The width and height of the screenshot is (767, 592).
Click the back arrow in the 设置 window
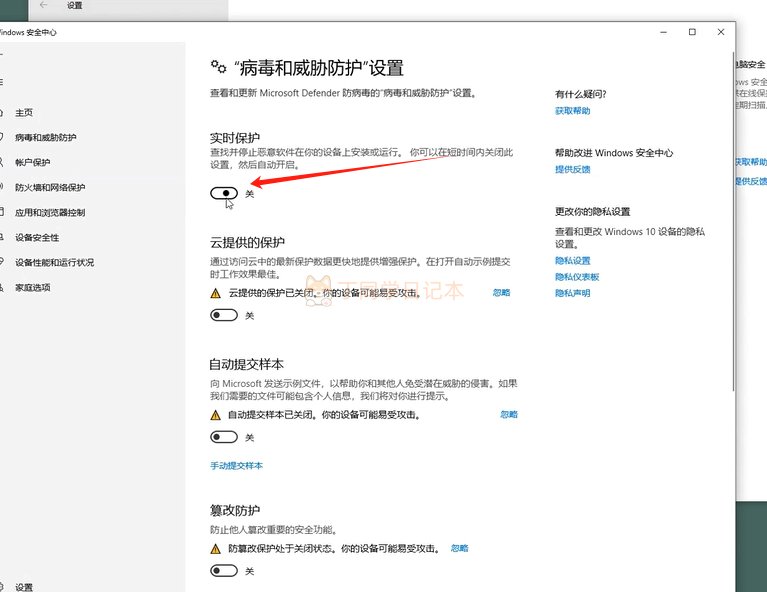pyautogui.click(x=43, y=6)
